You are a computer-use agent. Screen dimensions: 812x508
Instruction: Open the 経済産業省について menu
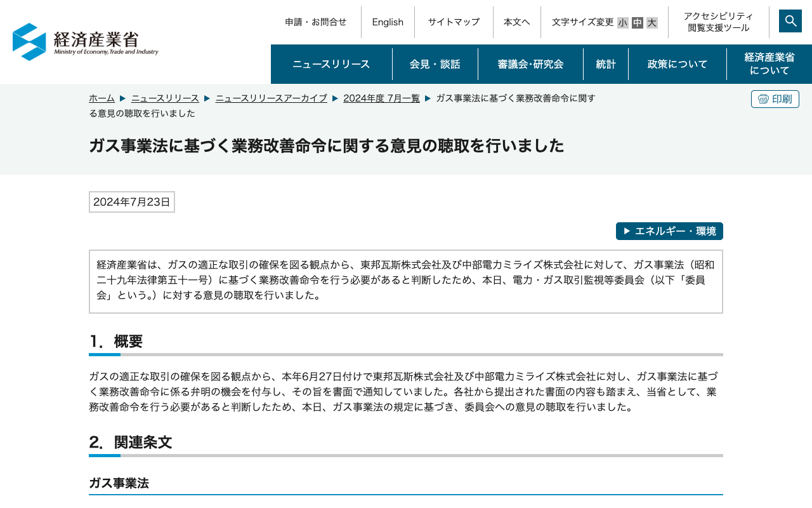click(x=769, y=64)
